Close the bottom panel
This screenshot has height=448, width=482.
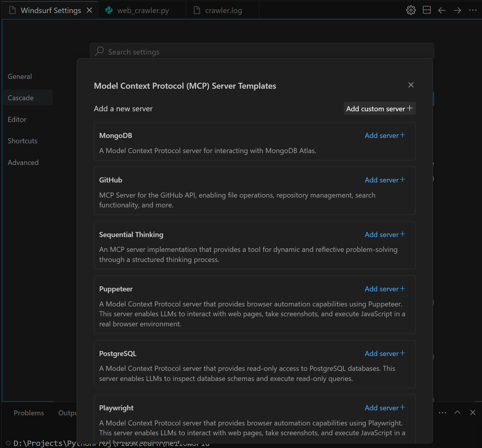pos(473,412)
